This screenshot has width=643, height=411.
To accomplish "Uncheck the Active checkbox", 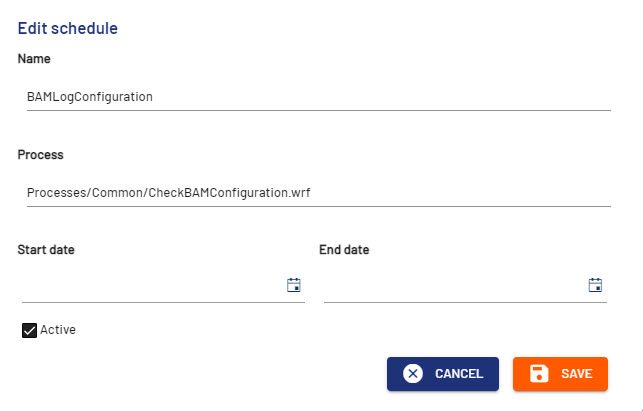I will pos(29,330).
